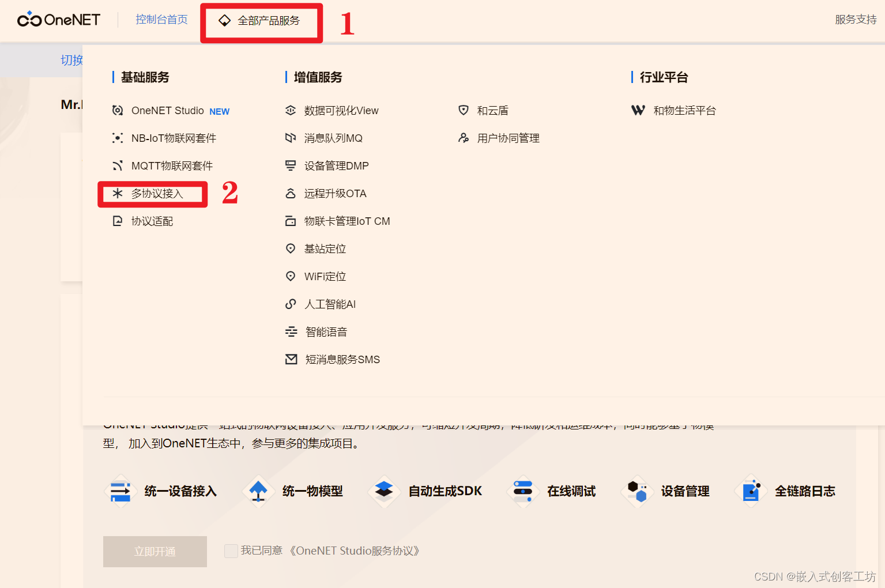Viewport: 885px width, 588px height.
Task: Click the 立即开通 button
Action: point(155,552)
